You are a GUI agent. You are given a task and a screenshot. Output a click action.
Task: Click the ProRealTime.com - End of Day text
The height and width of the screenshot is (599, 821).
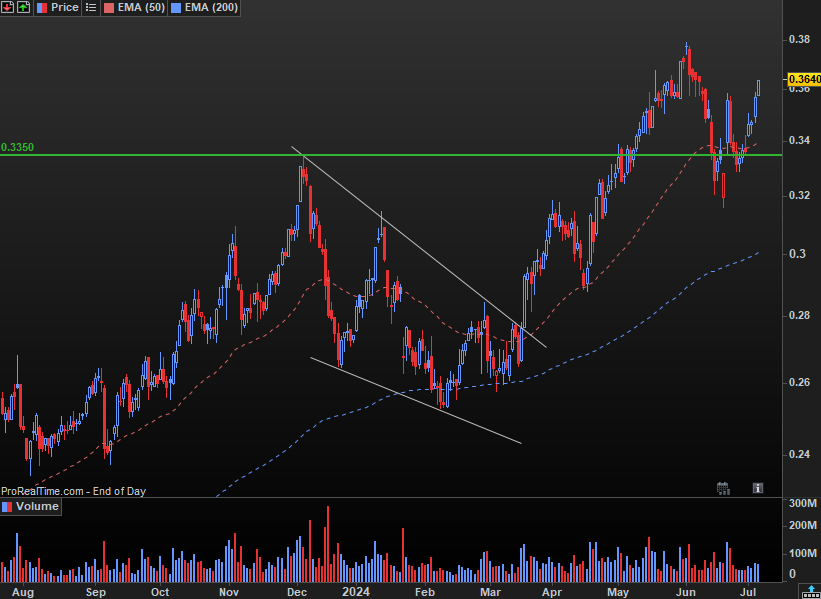[x=73, y=491]
